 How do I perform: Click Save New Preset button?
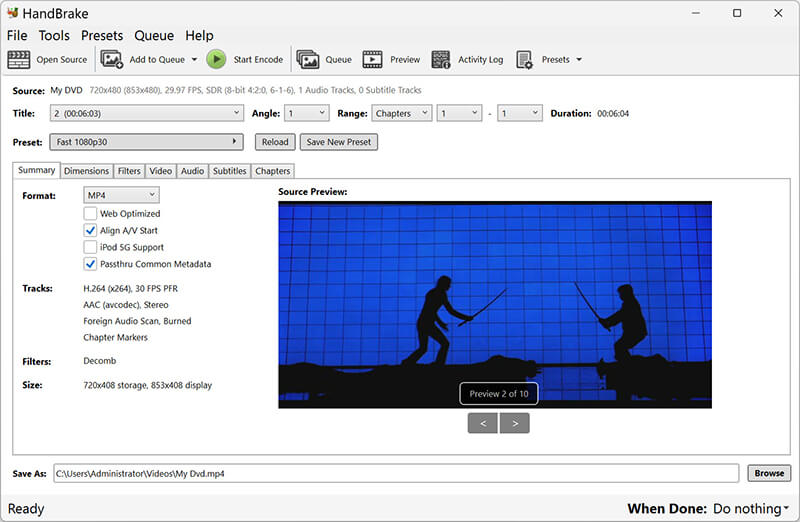339,142
